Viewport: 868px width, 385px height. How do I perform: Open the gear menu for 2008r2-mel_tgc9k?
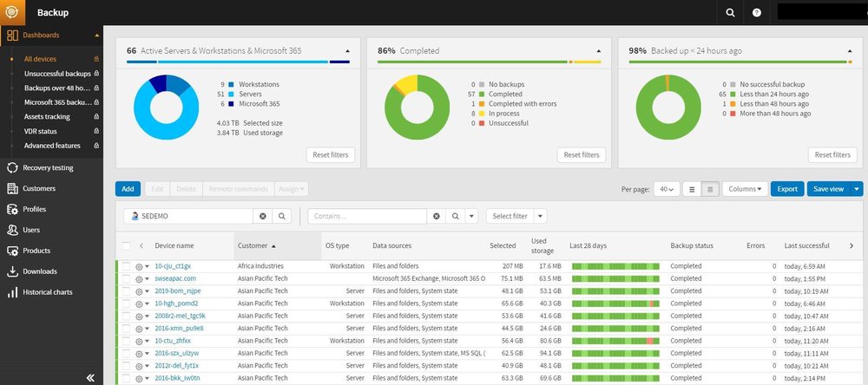[x=142, y=316]
